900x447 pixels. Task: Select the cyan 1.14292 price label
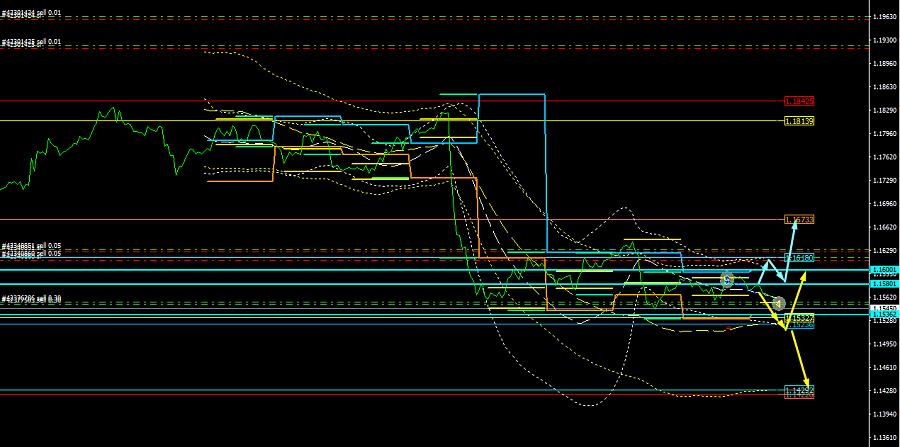(799, 388)
